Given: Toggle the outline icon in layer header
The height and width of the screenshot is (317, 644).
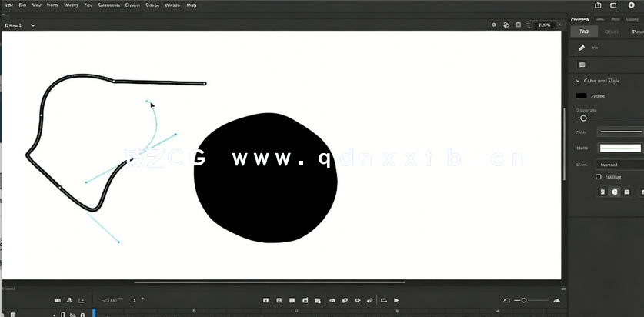Looking at the screenshot, I should point(63,315).
